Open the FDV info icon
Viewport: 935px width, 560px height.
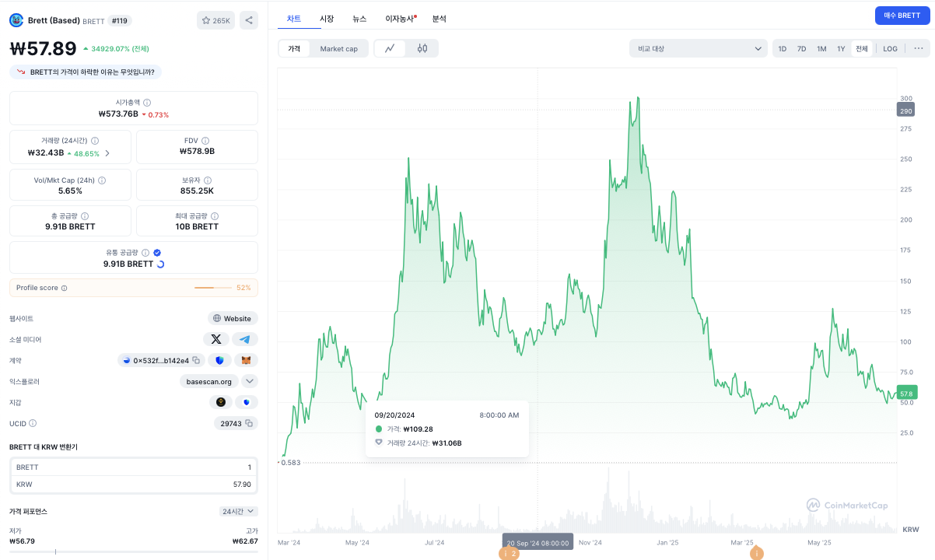tap(205, 141)
